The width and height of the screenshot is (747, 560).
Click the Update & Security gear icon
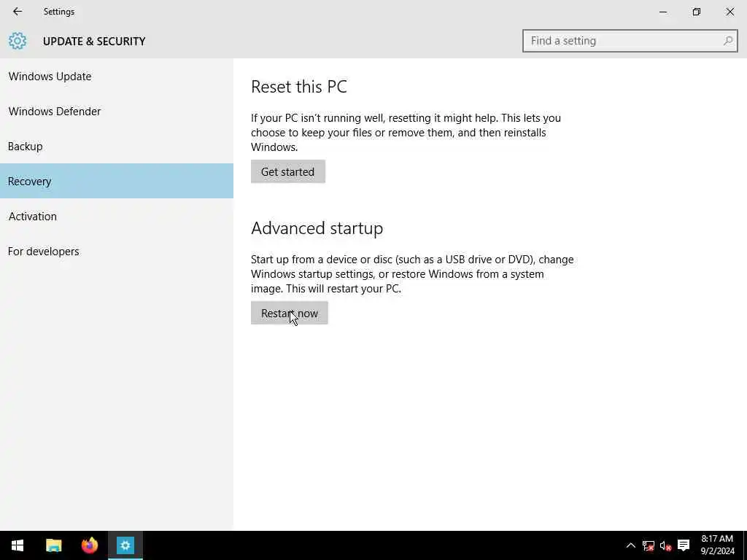pos(18,41)
